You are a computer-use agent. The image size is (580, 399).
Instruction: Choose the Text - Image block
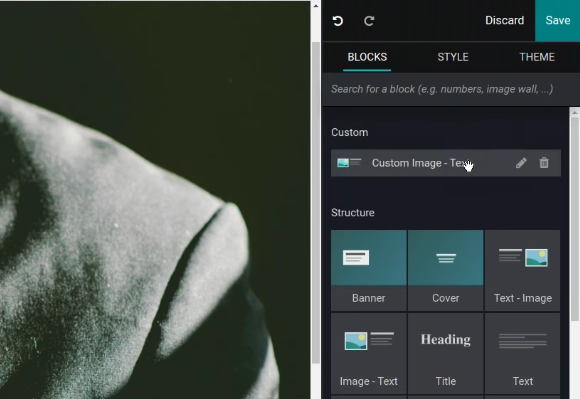click(x=523, y=270)
